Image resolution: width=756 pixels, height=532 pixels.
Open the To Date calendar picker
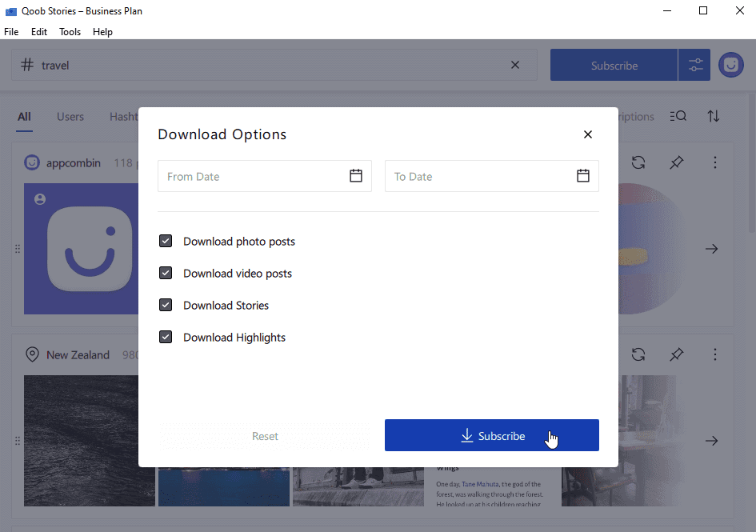(583, 176)
